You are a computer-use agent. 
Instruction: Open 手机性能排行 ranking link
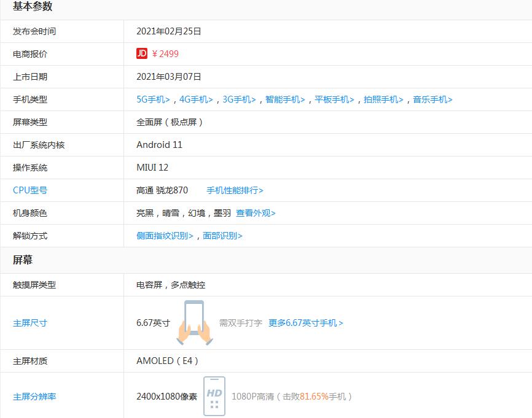pyautogui.click(x=235, y=190)
